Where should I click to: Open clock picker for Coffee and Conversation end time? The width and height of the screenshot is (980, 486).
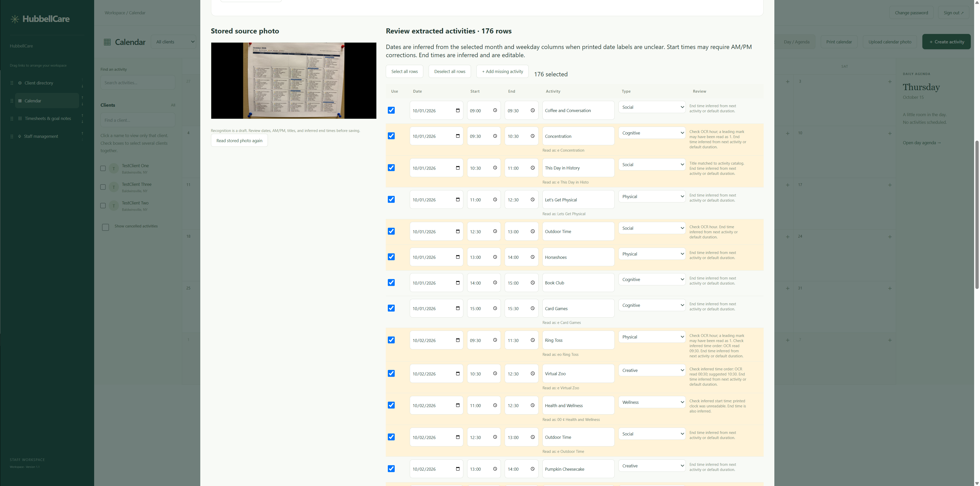533,110
